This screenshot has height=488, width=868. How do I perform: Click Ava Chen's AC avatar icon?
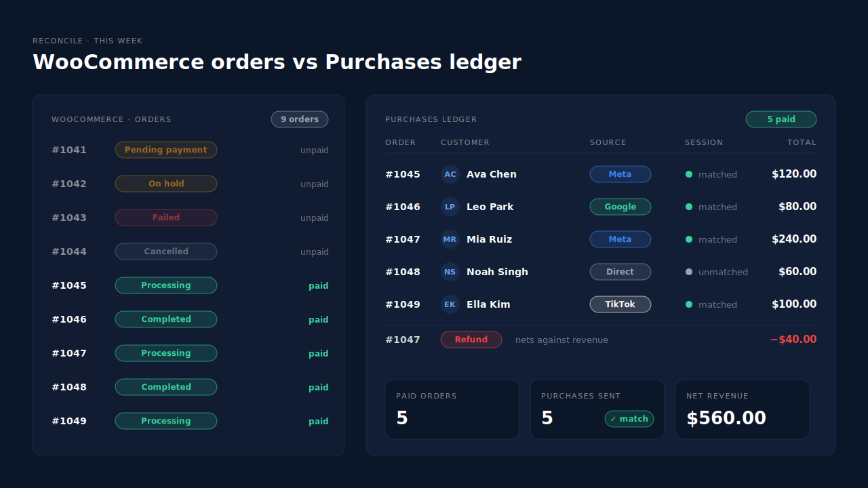(x=450, y=174)
